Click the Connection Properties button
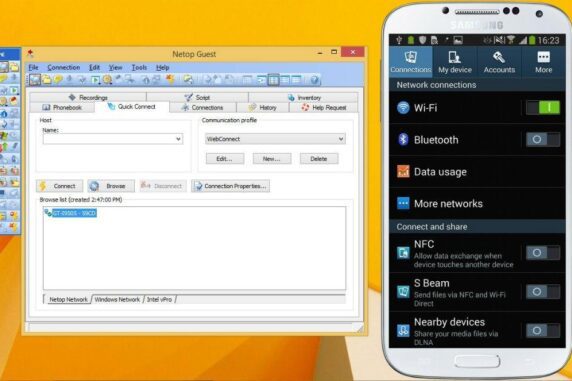This screenshot has width=572, height=381. [x=231, y=186]
